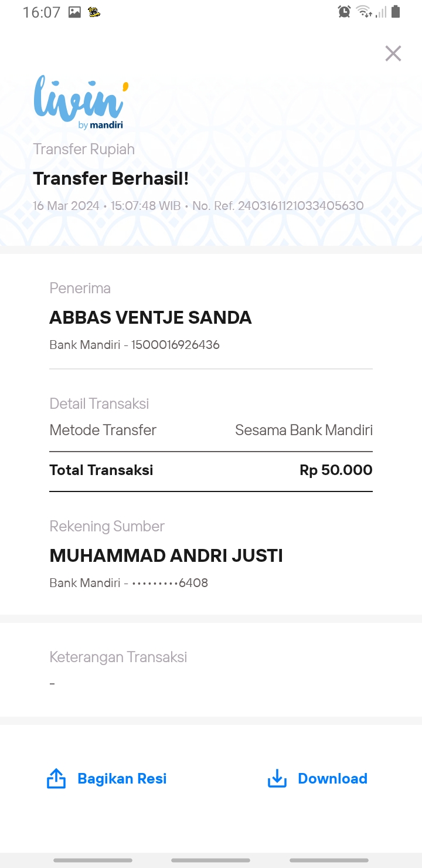Viewport: 422px width, 868px height.
Task: Tap the yellow app notification icon
Action: [94, 12]
